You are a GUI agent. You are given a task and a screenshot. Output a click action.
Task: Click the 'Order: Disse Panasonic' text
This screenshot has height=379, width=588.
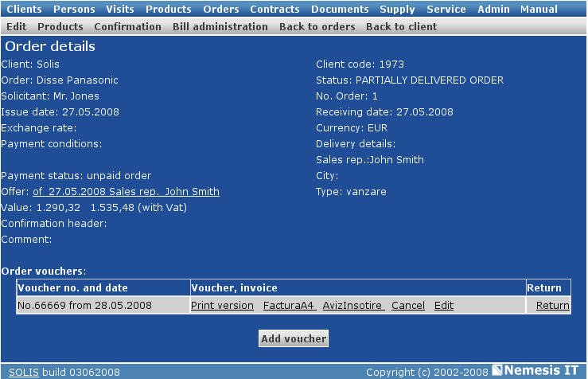[x=60, y=80]
